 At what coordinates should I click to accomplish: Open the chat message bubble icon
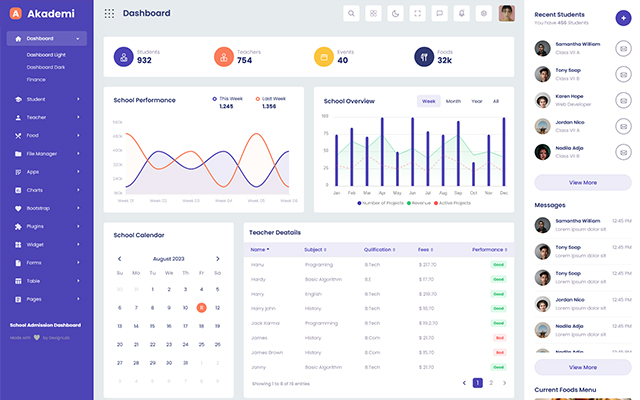(x=439, y=14)
